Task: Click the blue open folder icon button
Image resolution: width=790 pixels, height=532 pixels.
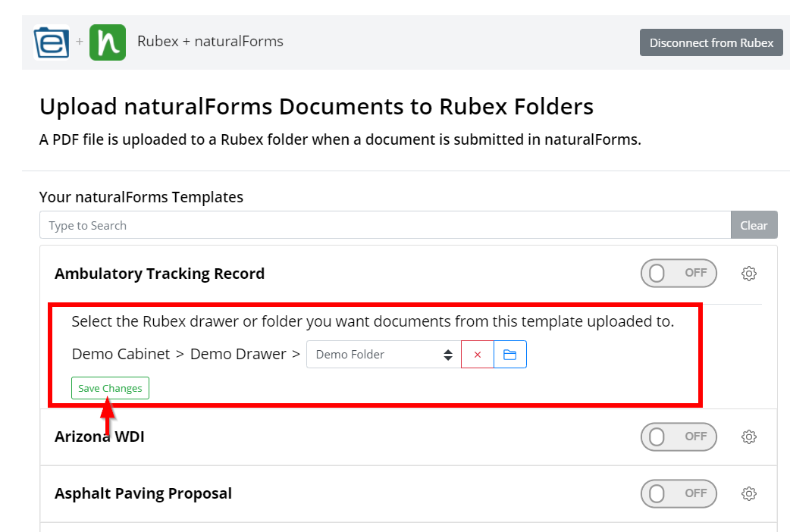Action: (510, 355)
